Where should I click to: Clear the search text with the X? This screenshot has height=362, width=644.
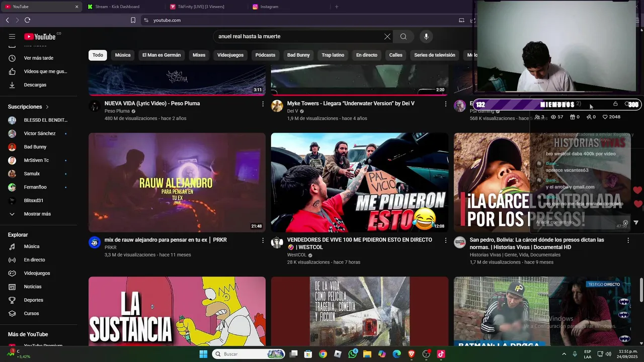387,36
